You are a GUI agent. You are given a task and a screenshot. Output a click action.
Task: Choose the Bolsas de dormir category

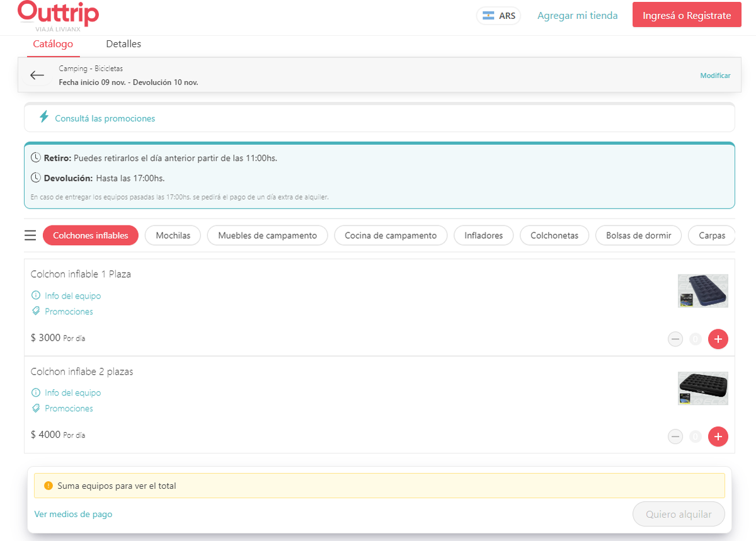tap(638, 236)
